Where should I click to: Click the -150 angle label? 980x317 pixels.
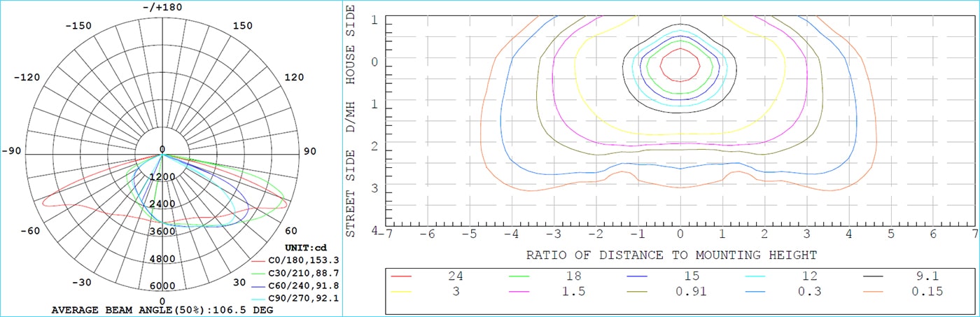[78, 25]
